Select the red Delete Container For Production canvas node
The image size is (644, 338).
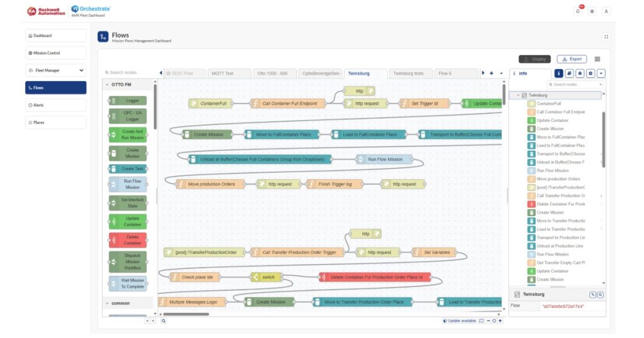(x=375, y=277)
